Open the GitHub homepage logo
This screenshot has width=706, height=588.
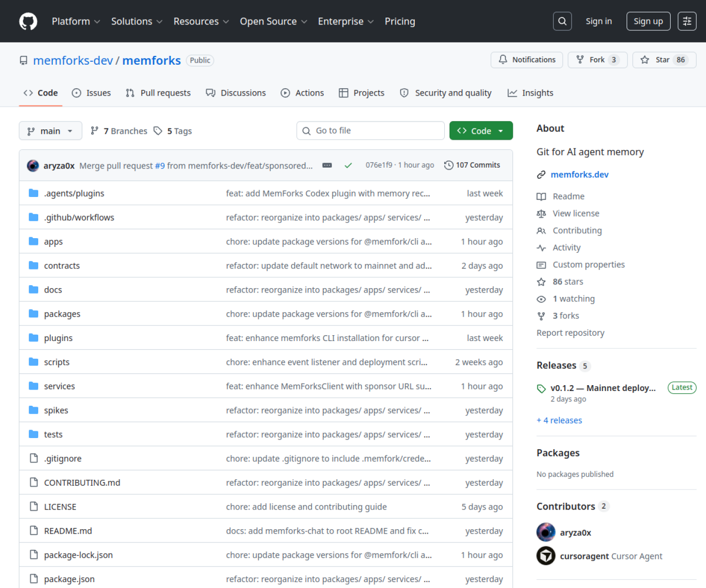[x=28, y=22]
